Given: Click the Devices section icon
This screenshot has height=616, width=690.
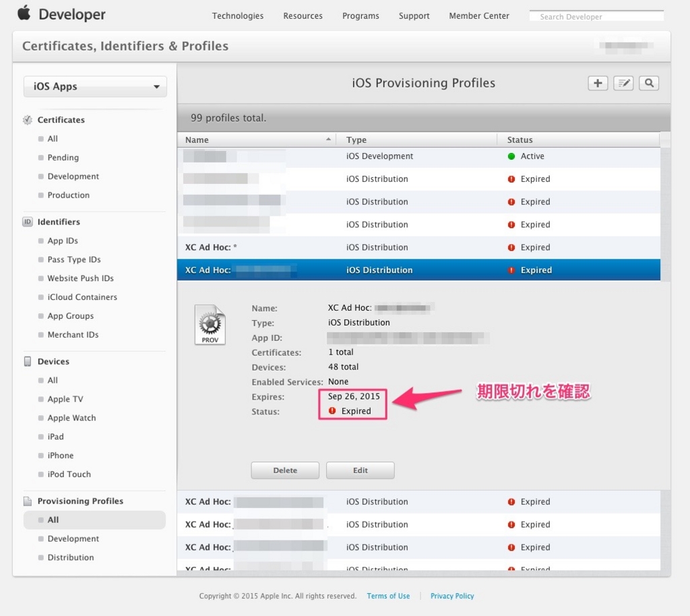Looking at the screenshot, I should (x=27, y=361).
